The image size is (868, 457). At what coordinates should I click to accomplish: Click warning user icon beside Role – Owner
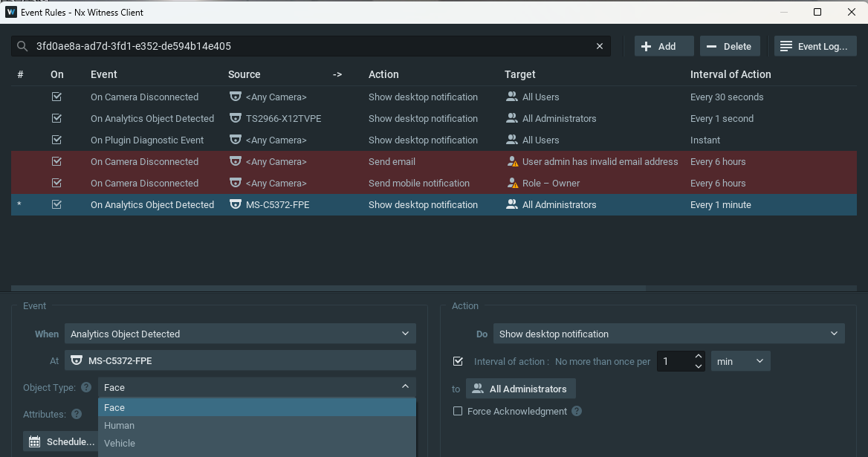(512, 183)
